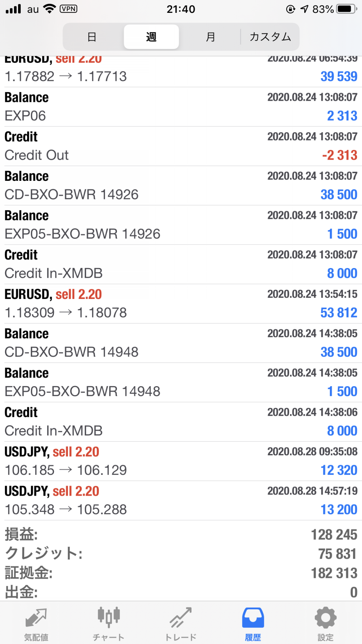
Task: Select the Credit Out -2 313 entry
Action: point(181,146)
